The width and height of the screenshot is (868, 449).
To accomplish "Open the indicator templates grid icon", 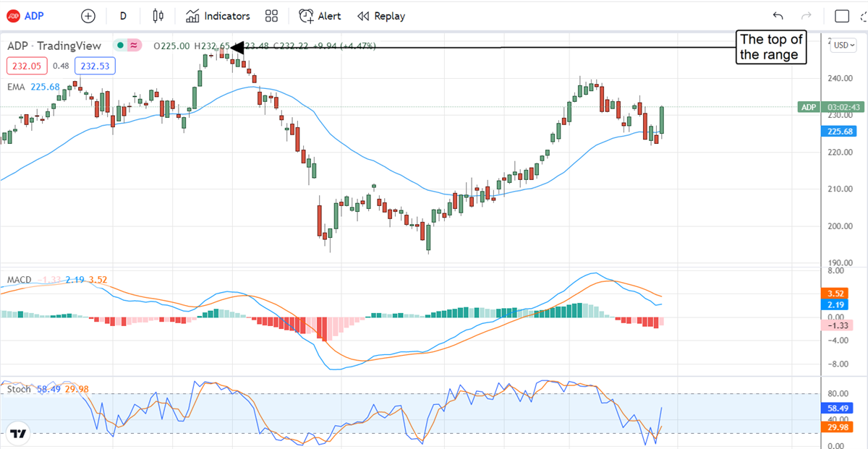I will (x=272, y=16).
